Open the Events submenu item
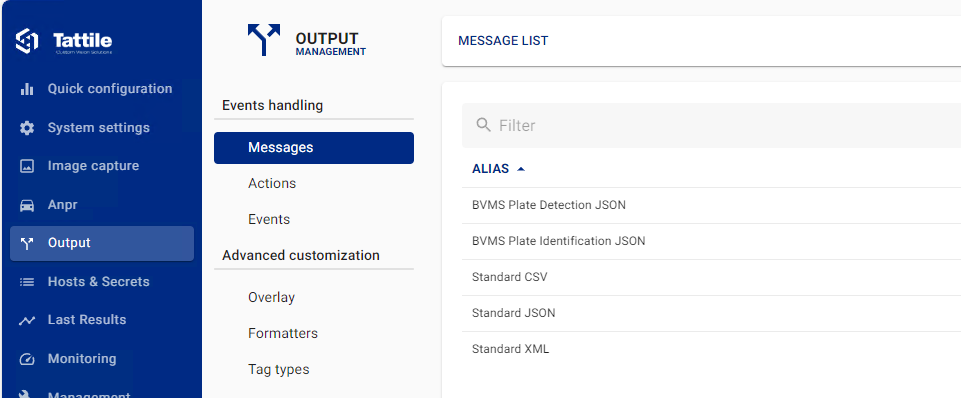The width and height of the screenshot is (961, 398). [269, 220]
